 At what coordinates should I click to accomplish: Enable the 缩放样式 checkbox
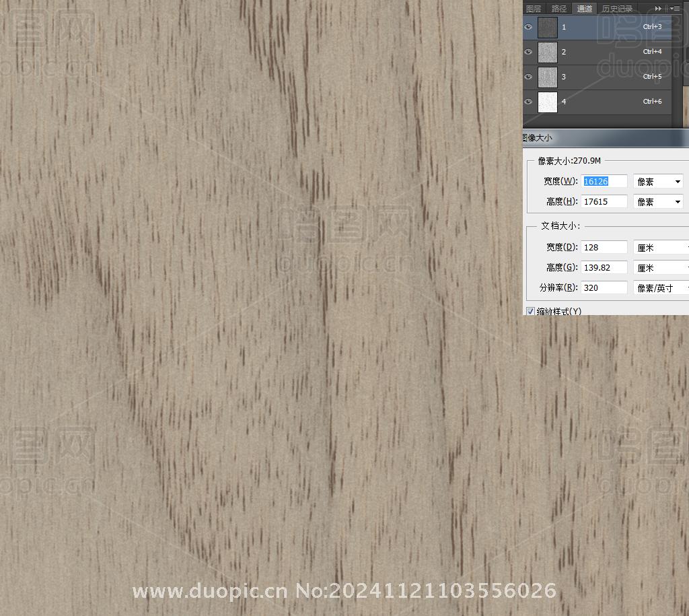[x=531, y=311]
